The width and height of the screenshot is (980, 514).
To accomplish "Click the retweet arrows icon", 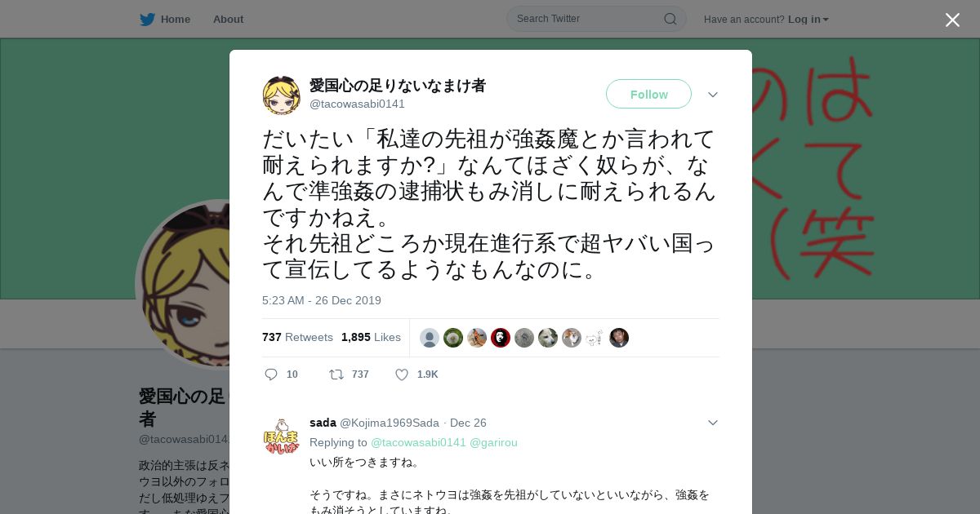I will [x=336, y=374].
